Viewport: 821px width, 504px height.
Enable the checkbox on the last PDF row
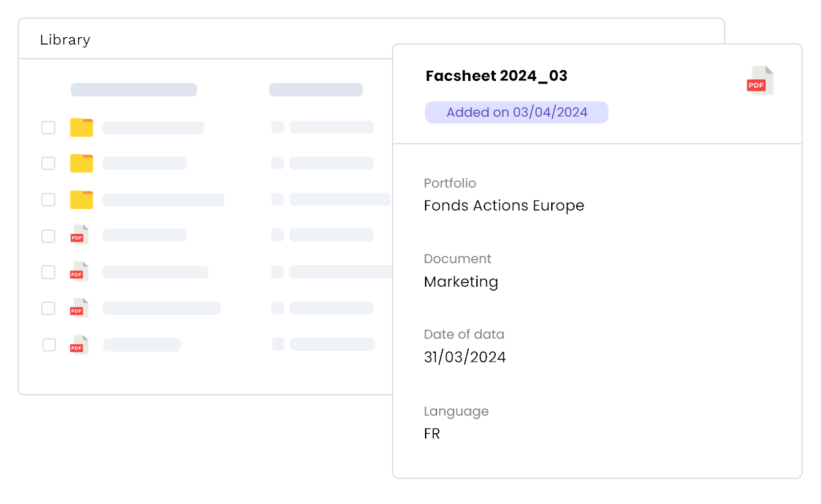point(49,345)
